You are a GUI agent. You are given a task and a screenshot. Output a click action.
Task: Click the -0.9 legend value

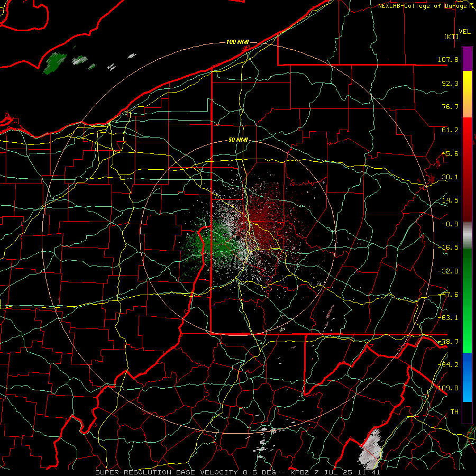(450, 224)
